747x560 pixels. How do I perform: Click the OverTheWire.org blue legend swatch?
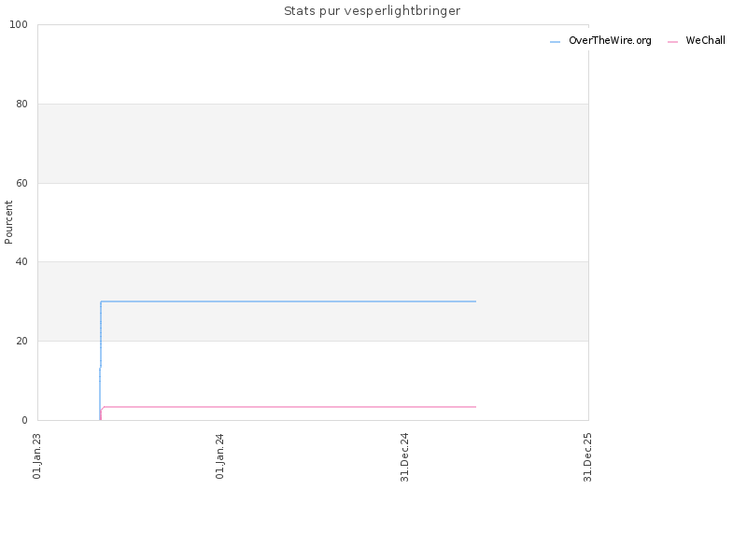[x=555, y=42]
